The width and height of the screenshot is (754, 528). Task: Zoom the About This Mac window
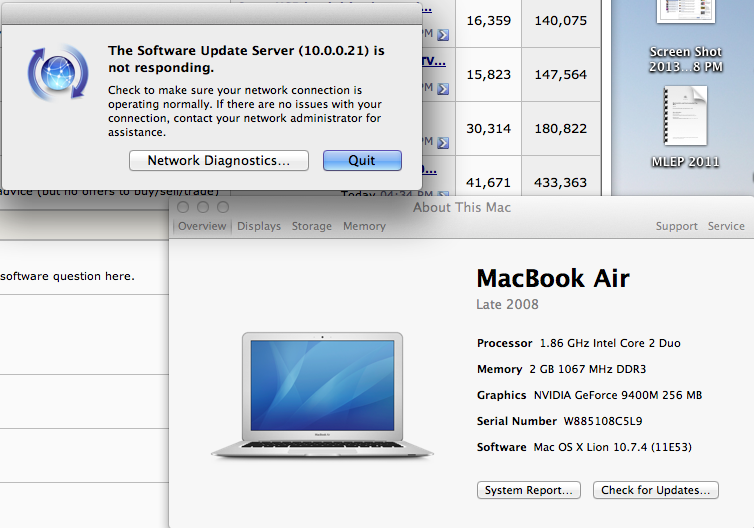(x=223, y=207)
